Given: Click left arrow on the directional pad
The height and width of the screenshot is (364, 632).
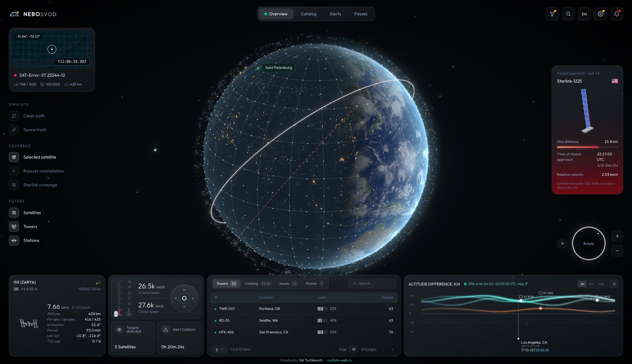Looking at the screenshot, I should tap(176, 298).
